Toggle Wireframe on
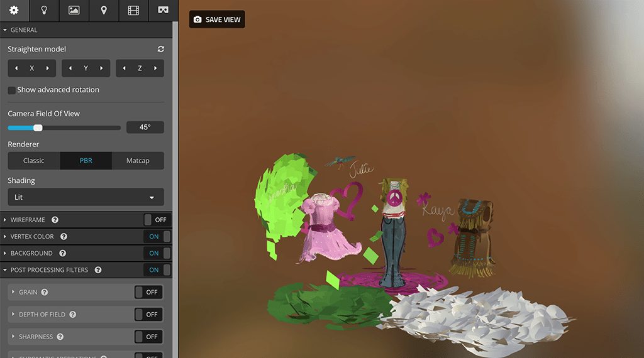The height and width of the screenshot is (358, 644). tap(157, 220)
